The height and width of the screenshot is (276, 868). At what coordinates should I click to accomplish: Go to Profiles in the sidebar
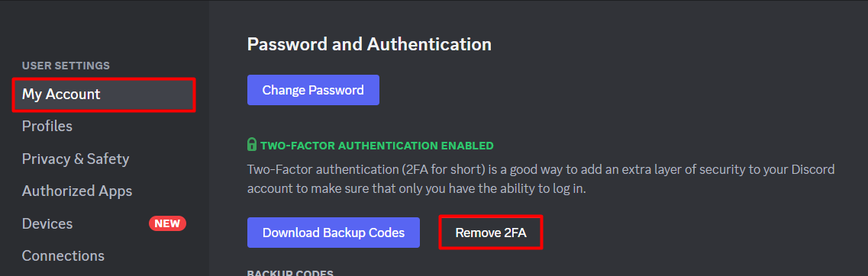(x=47, y=126)
